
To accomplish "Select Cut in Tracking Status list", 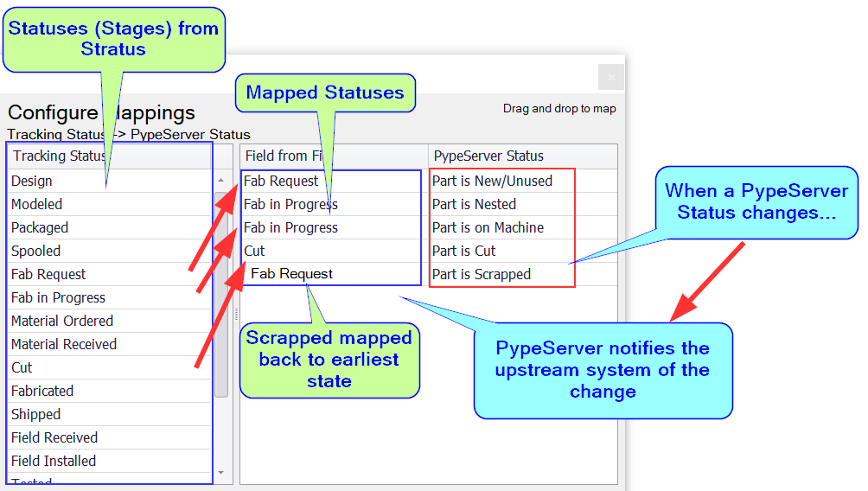I will pos(110,367).
